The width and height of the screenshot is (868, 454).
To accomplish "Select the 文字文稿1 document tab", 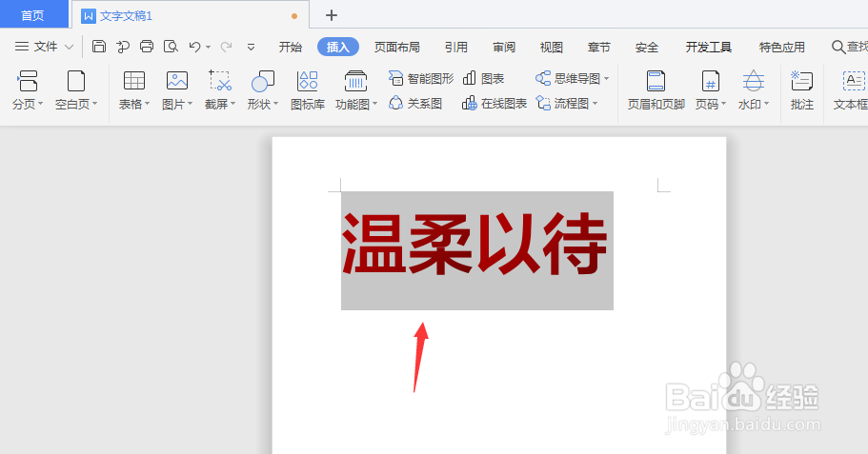I will click(x=191, y=15).
